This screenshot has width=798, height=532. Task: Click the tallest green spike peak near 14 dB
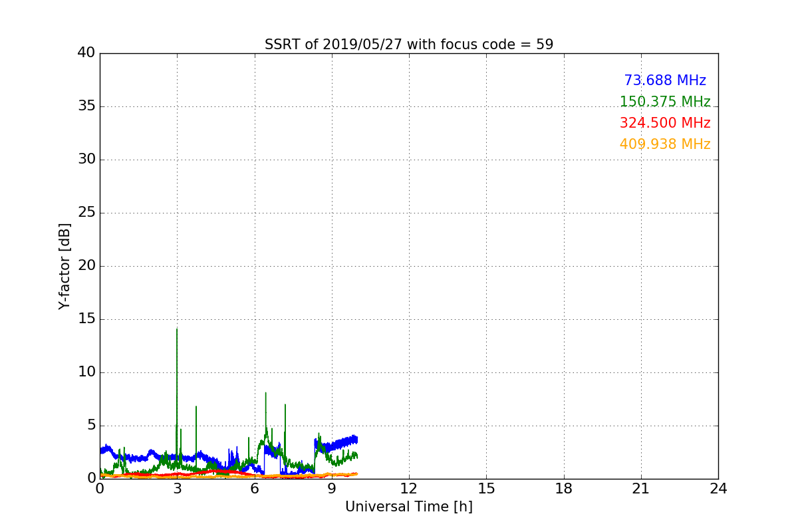(x=177, y=329)
